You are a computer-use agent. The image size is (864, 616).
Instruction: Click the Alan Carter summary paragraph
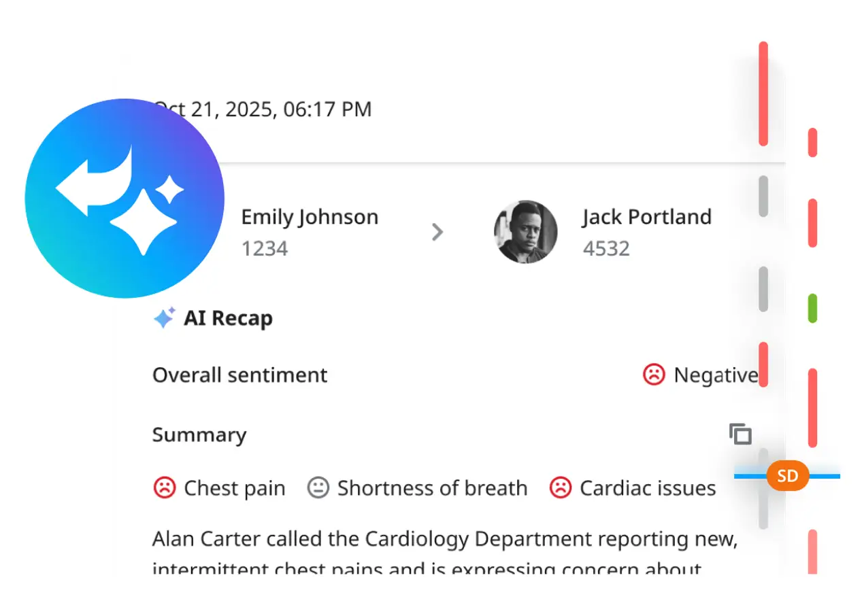(445, 541)
